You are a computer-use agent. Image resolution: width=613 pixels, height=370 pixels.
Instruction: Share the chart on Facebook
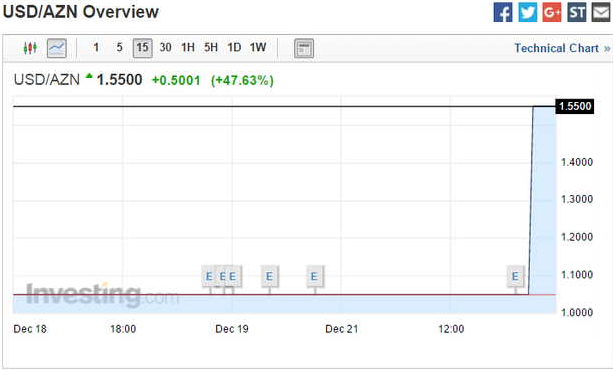point(503,12)
